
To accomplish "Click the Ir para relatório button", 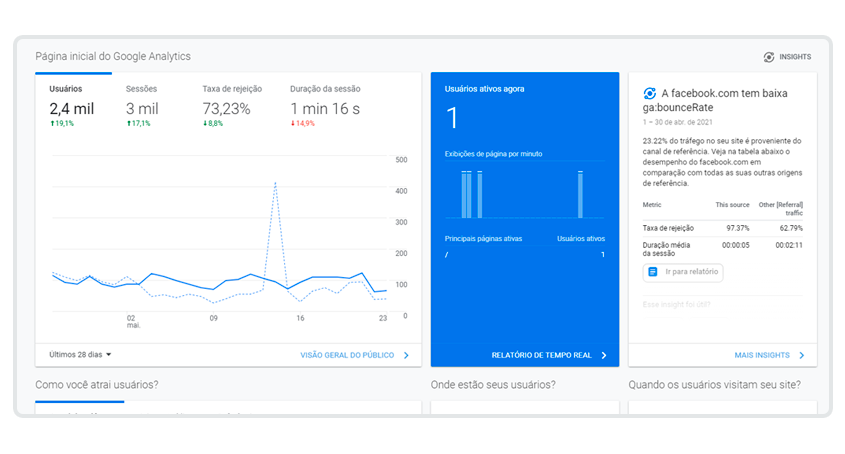I will pos(683,272).
